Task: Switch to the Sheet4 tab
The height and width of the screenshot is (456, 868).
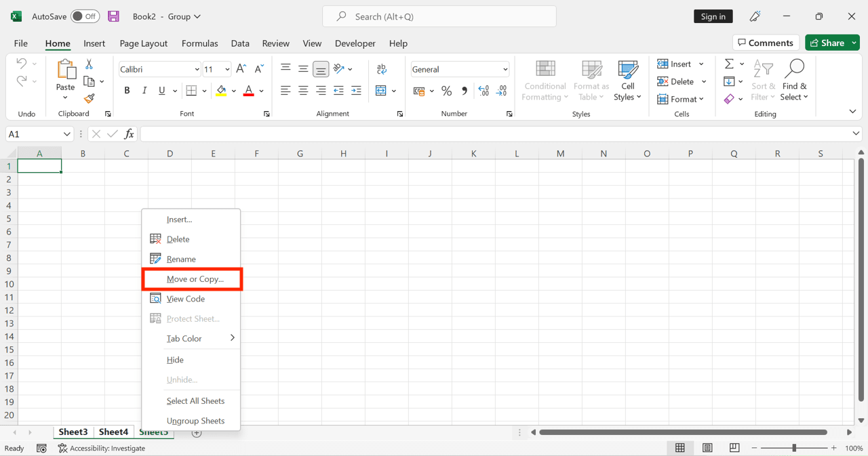Action: tap(113, 432)
